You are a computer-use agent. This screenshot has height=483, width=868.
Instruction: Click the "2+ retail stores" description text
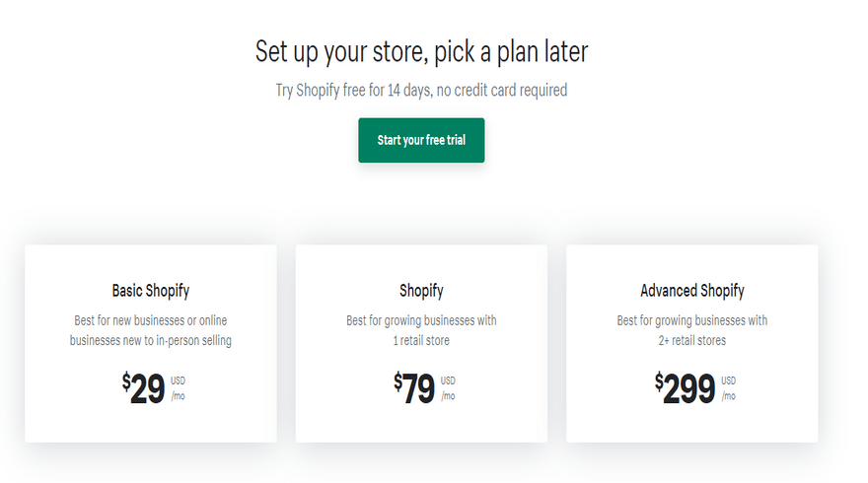pyautogui.click(x=692, y=340)
